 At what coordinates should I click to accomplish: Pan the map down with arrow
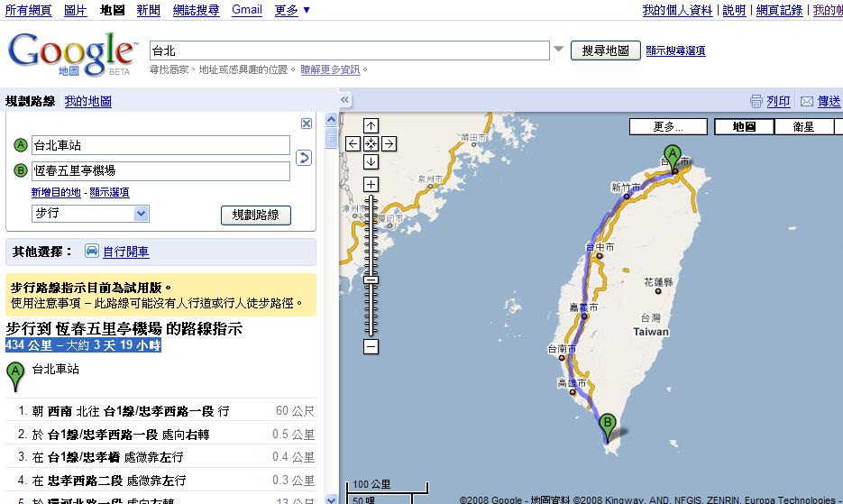371,161
